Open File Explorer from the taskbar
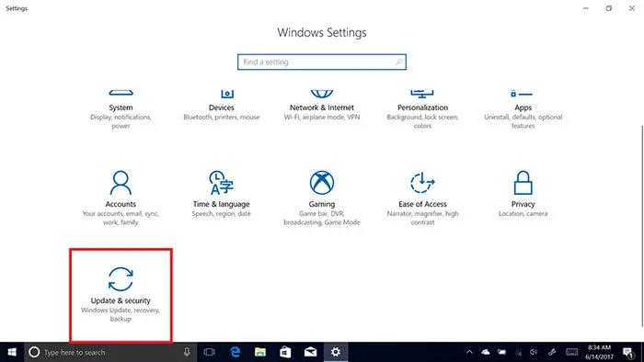Viewport: 644px width, 362px height. click(260, 352)
